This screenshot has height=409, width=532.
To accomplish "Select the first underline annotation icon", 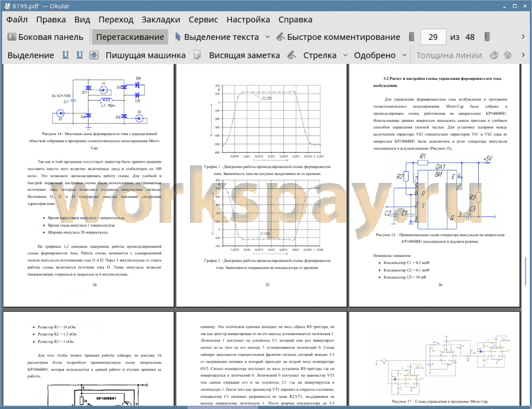I will pyautogui.click(x=65, y=55).
